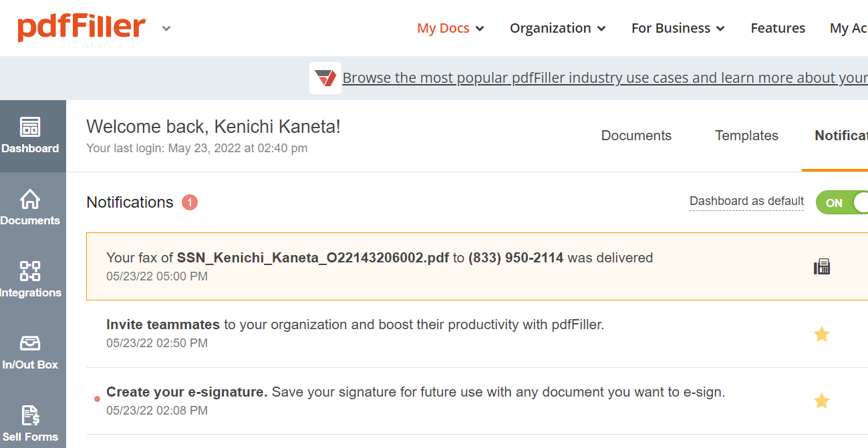The width and height of the screenshot is (868, 448).
Task: Open the Features menu item
Action: click(x=778, y=28)
